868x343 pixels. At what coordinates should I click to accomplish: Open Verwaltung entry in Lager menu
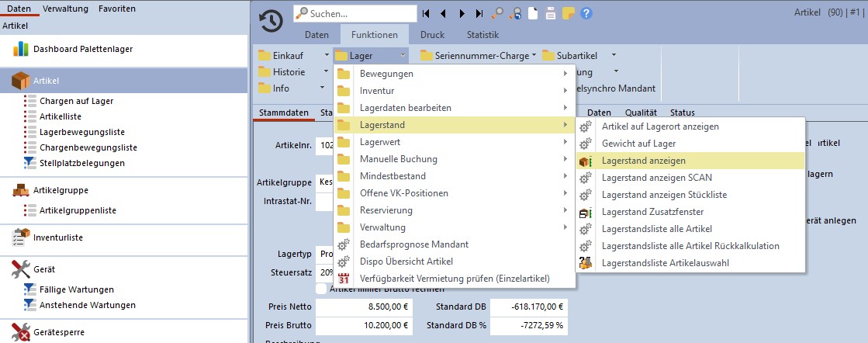[454, 227]
